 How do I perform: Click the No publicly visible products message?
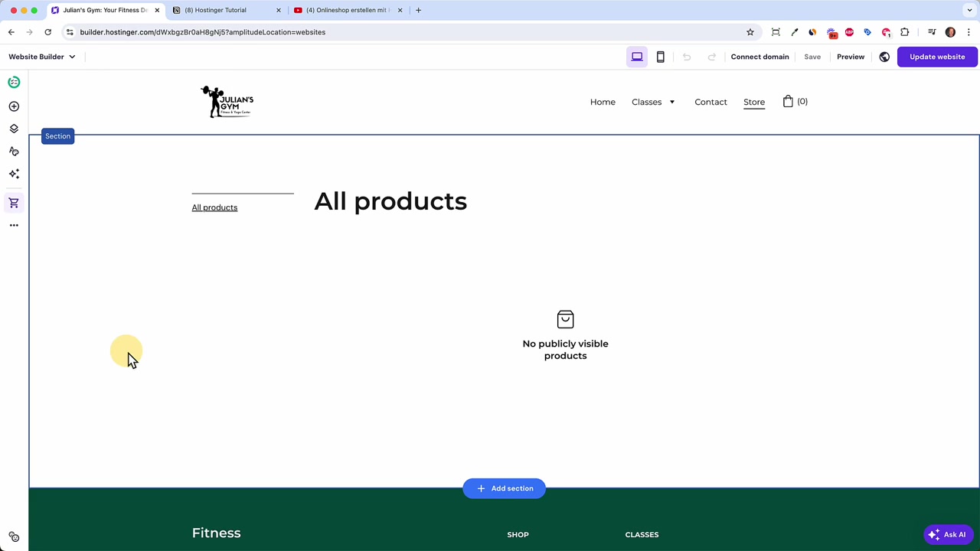[565, 350]
